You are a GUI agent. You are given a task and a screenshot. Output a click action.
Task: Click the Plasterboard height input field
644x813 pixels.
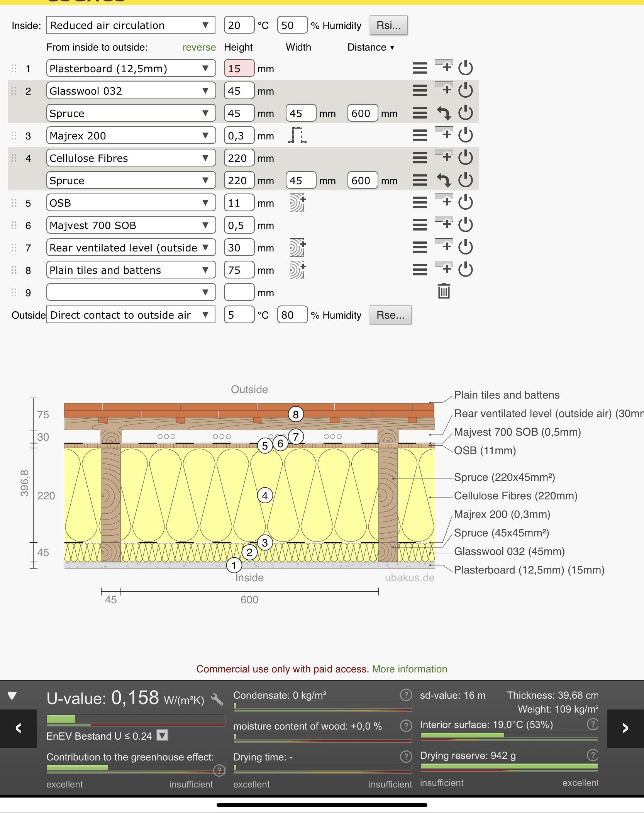pos(239,68)
